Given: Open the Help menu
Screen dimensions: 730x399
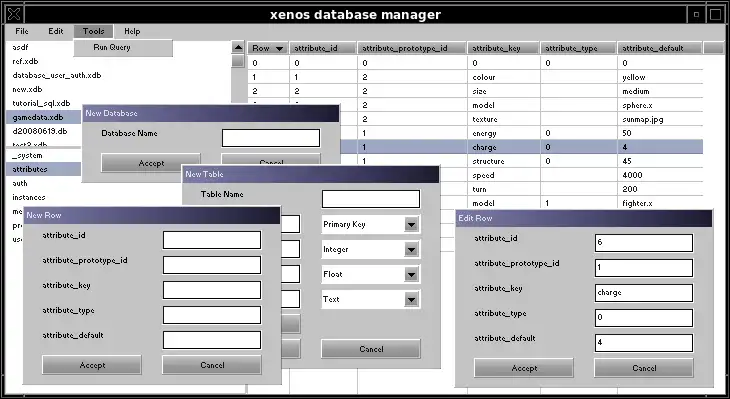Looking at the screenshot, I should [x=132, y=31].
